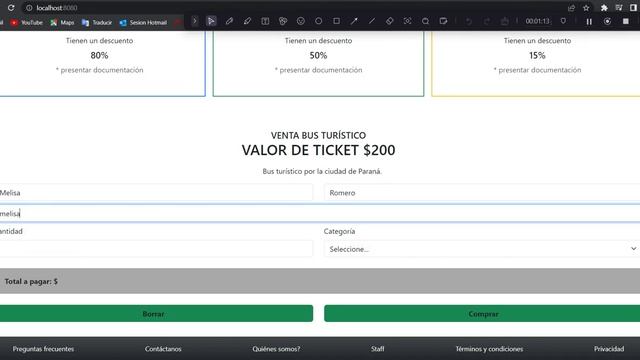This screenshot has width=640, height=360.
Task: Open the Traducir bookmark
Action: click(97, 22)
